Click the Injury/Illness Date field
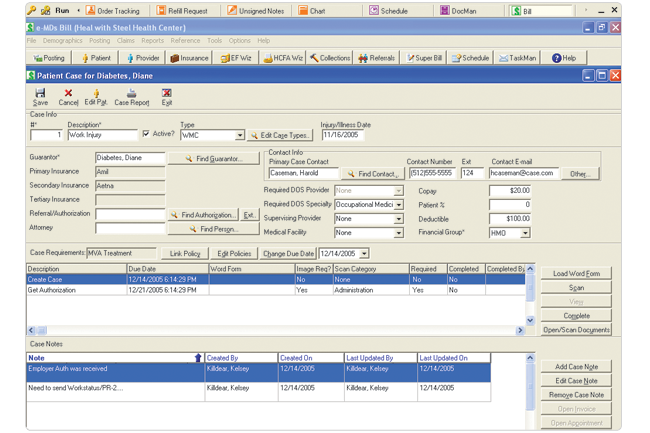Screen dimensions: 650x433 342,135
